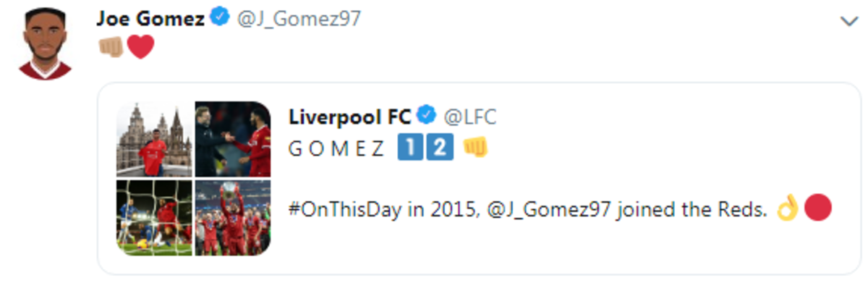Open the trophy celebration photo

pos(233,218)
